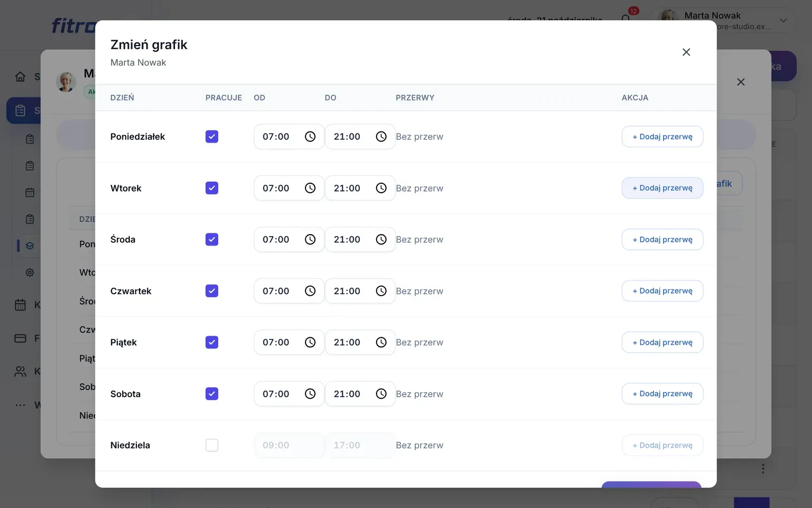Add a break for Sobota
The width and height of the screenshot is (812, 508).
[x=662, y=394]
